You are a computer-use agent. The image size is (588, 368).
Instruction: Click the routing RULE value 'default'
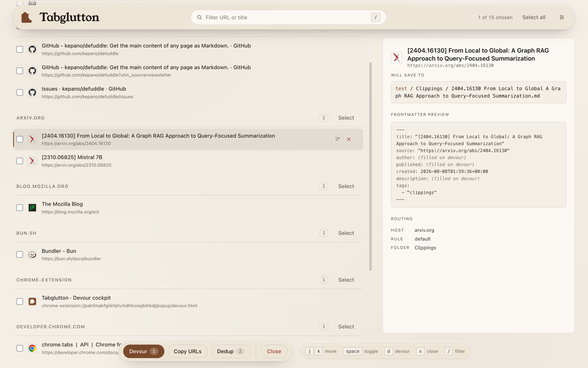point(423,239)
